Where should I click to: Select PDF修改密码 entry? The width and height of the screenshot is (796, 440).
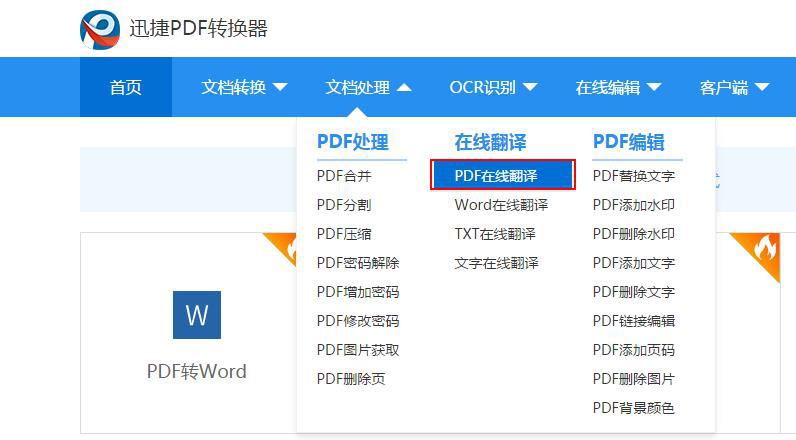point(358,321)
